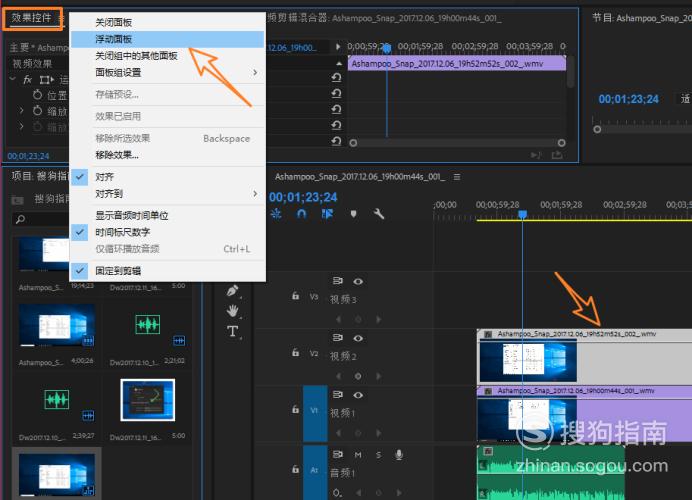
Task: Toggle animation stopwatch for 位置 property
Action: pos(37,94)
